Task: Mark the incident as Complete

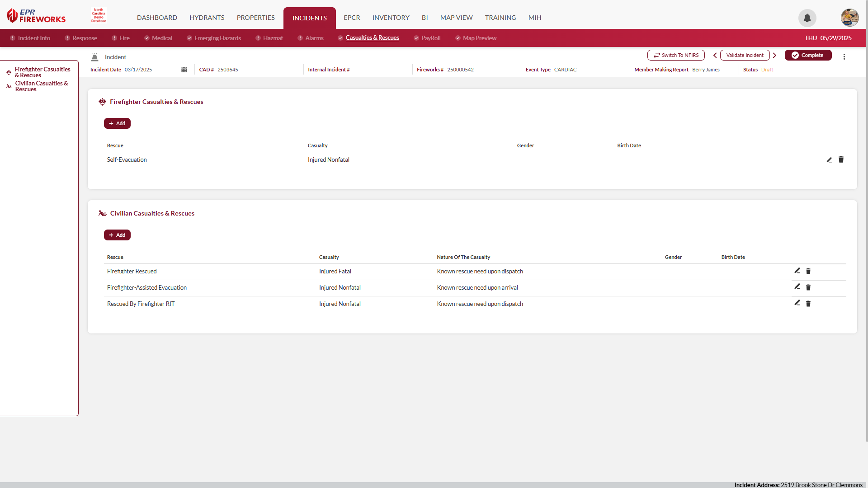Action: 808,55
